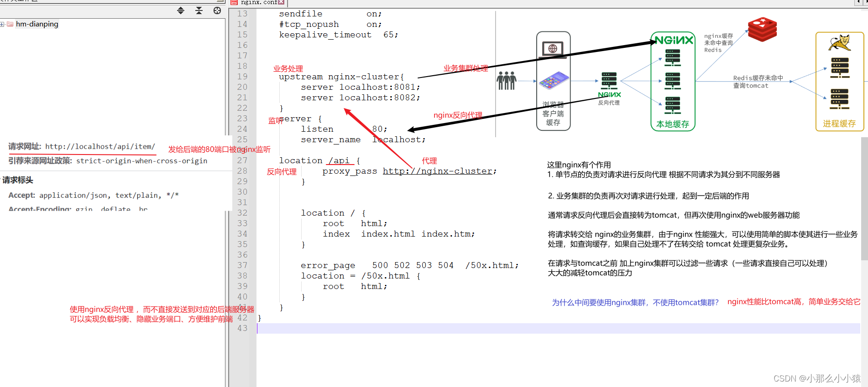
Task: Click the 'upstream nginx-cluster{' line
Action: tap(341, 77)
